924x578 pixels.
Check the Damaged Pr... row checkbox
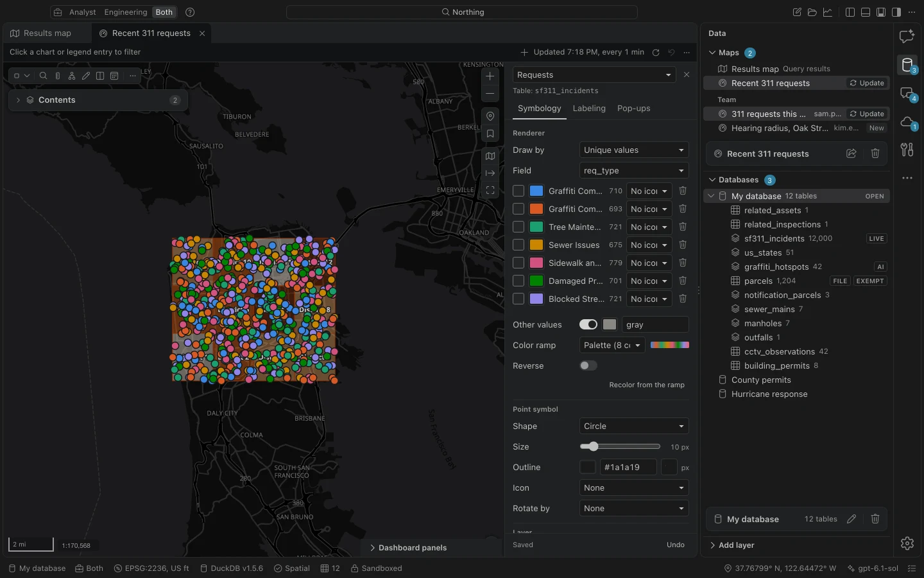pos(518,281)
